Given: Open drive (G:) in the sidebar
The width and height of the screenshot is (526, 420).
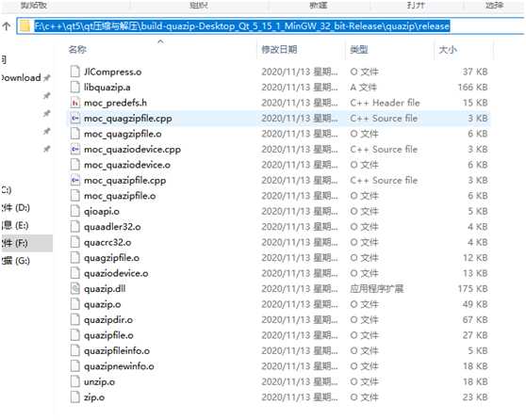Looking at the screenshot, I should (16, 261).
